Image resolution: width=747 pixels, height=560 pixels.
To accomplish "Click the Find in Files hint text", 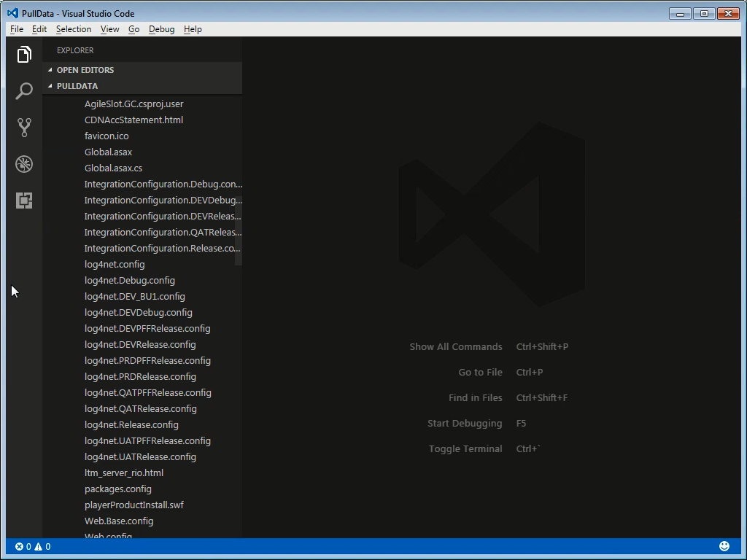I will (x=476, y=397).
